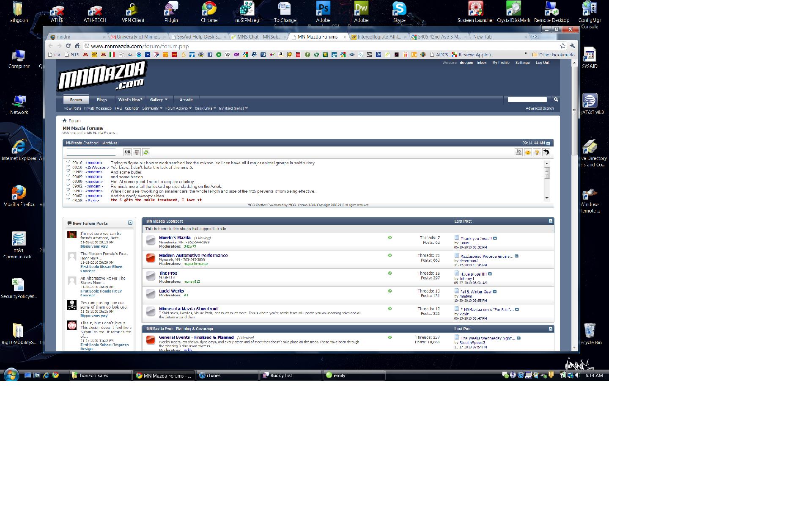Open the Community dropdown
812x508 pixels.
click(152, 108)
